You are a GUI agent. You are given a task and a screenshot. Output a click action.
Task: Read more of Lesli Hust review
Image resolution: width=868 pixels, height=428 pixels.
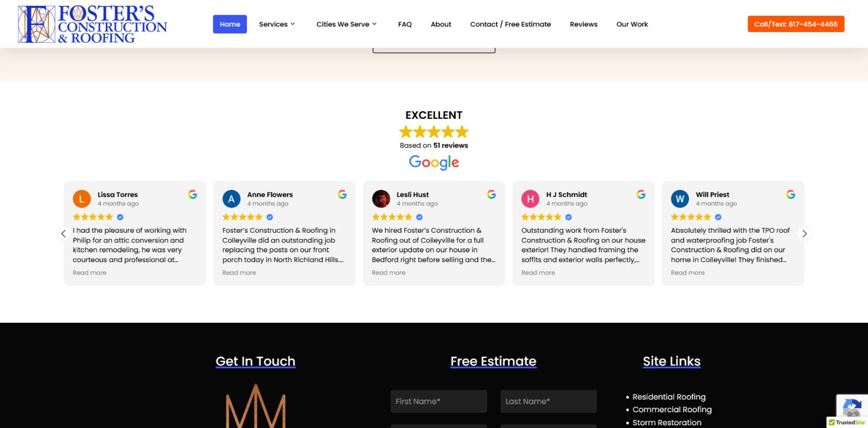click(388, 273)
